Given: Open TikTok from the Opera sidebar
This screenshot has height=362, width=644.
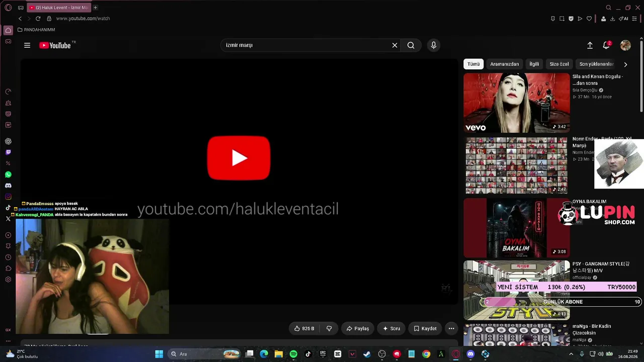Looking at the screenshot, I should (x=8, y=208).
